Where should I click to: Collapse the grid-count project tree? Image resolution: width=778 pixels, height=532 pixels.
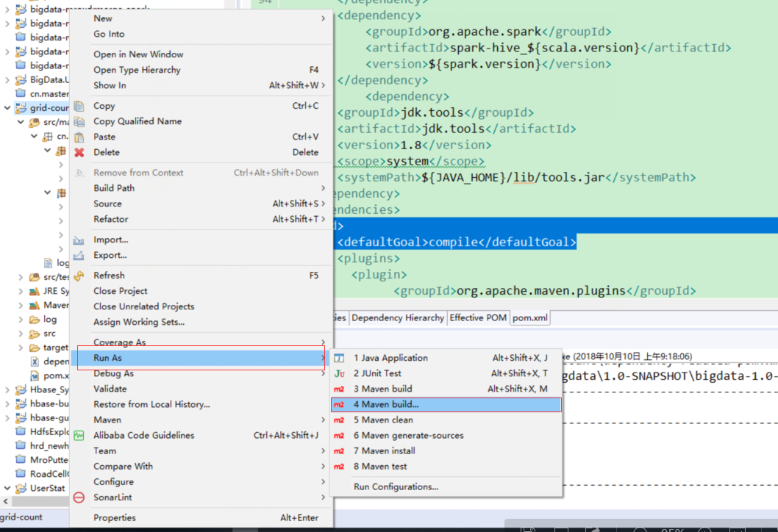click(6, 107)
